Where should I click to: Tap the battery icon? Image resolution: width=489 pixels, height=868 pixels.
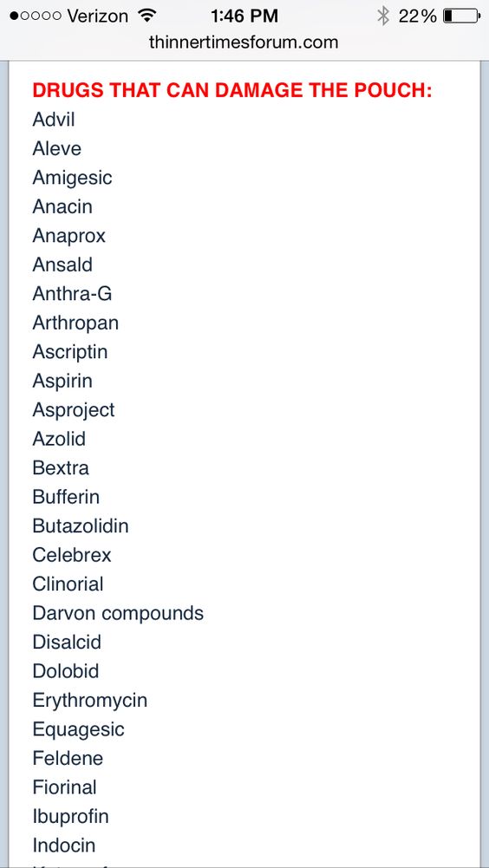point(461,16)
